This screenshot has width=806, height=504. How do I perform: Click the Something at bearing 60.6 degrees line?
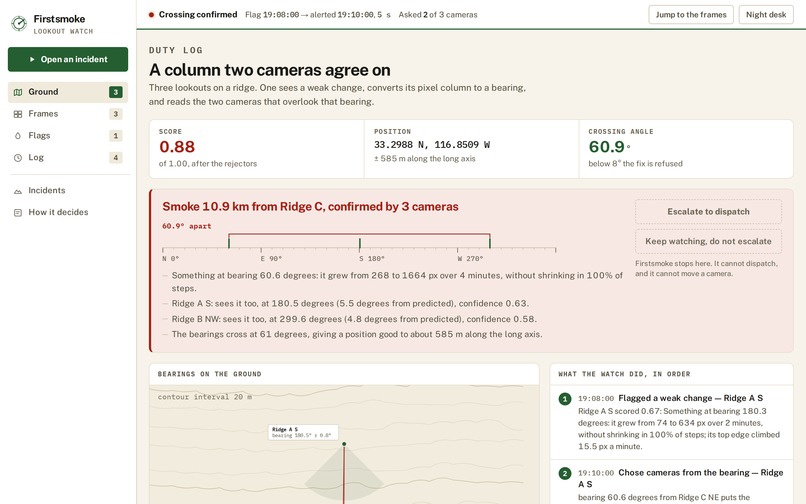coord(397,282)
